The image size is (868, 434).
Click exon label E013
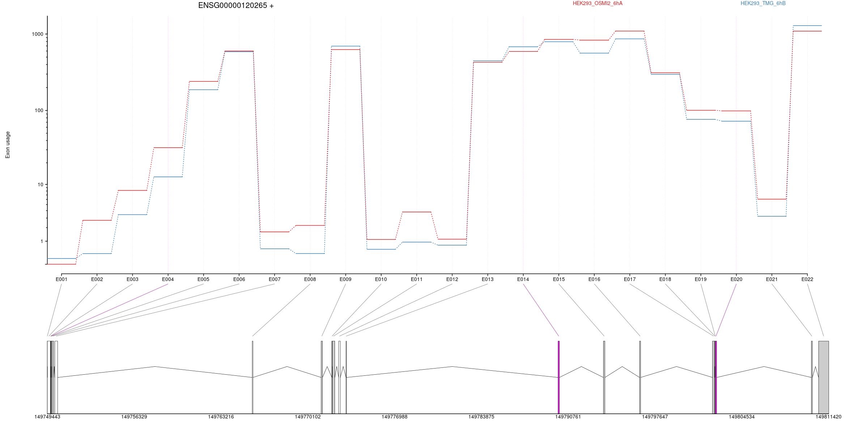point(488,279)
